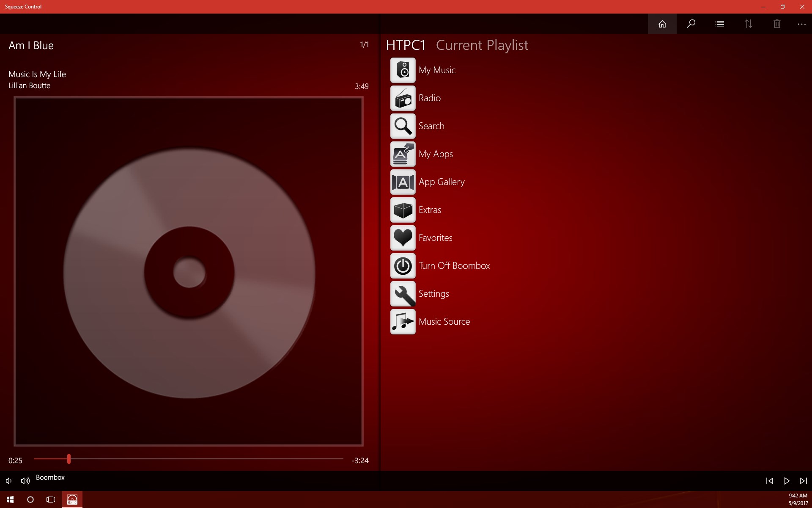Toggle Turn Off Boombox
Screen dimensions: 812x508
pos(454,265)
